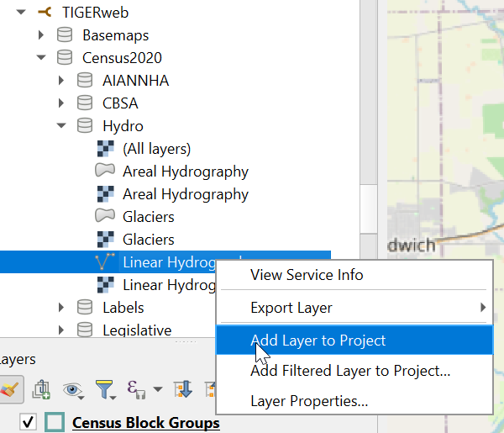The height and width of the screenshot is (433, 504).
Task: Select the Areal Hydrography raster map layer
Action: click(185, 194)
